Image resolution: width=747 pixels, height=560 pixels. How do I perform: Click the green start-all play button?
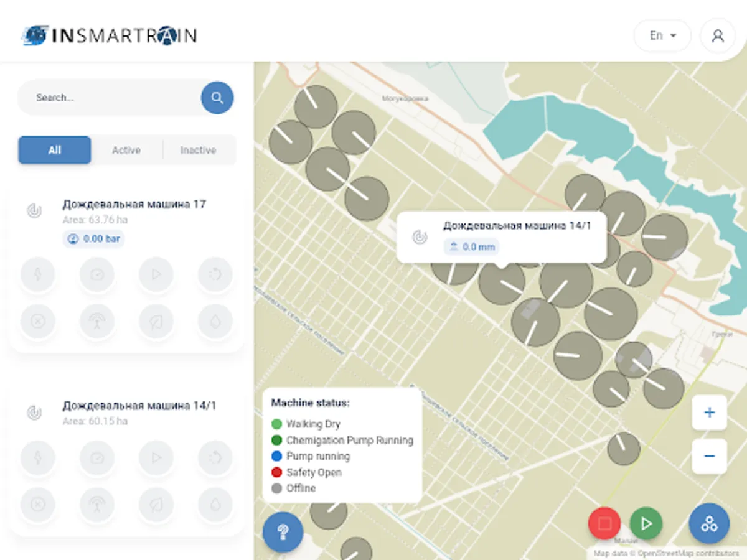coord(646,523)
